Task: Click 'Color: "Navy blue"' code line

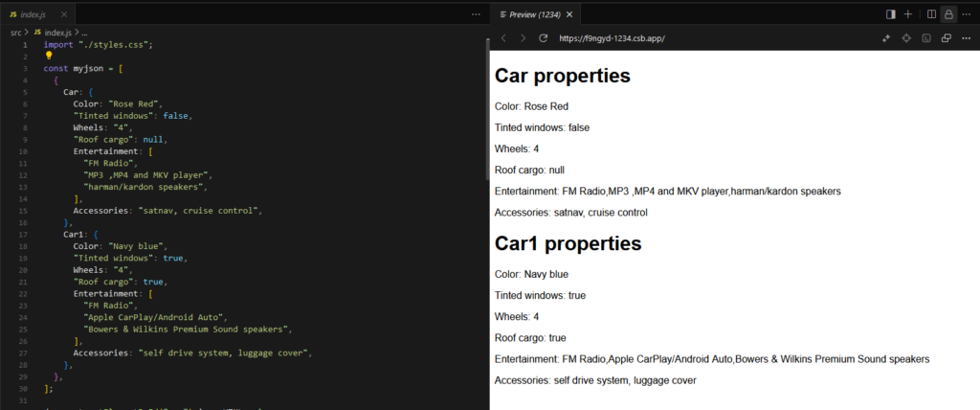Action: click(x=121, y=246)
